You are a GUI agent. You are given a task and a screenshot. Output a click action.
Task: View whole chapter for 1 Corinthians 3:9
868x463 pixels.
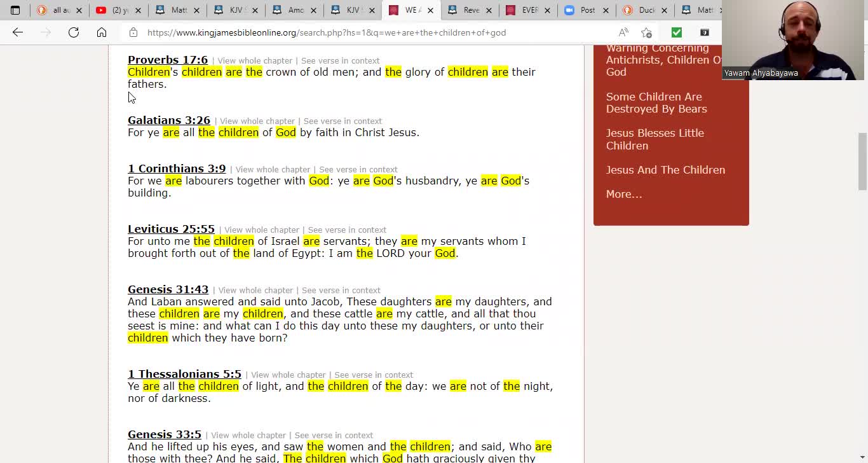[x=273, y=170]
